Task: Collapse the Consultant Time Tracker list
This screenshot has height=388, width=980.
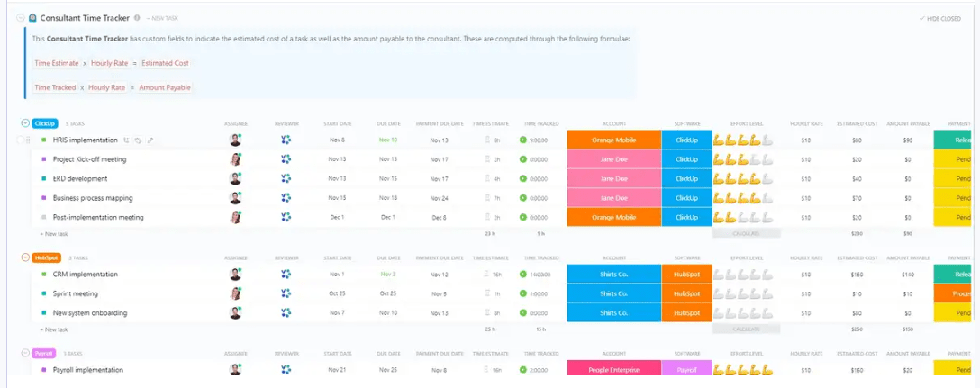Action: (21, 18)
